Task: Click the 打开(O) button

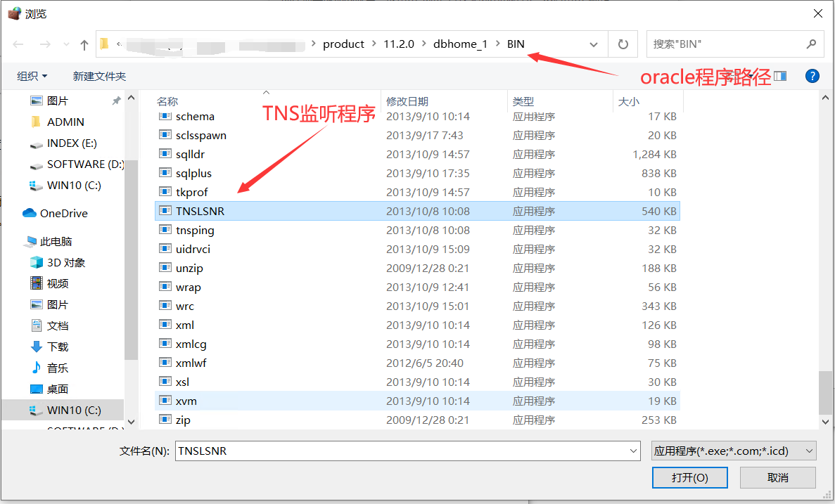Action: (x=689, y=477)
